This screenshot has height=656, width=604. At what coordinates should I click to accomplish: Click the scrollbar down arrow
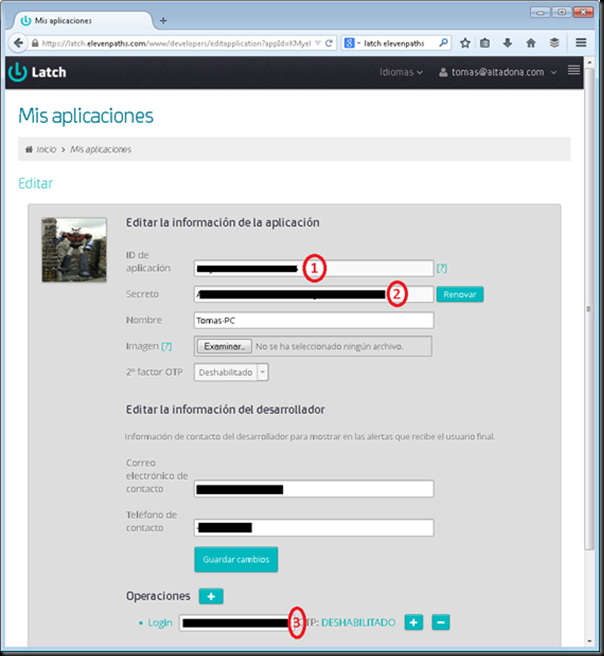(x=589, y=641)
